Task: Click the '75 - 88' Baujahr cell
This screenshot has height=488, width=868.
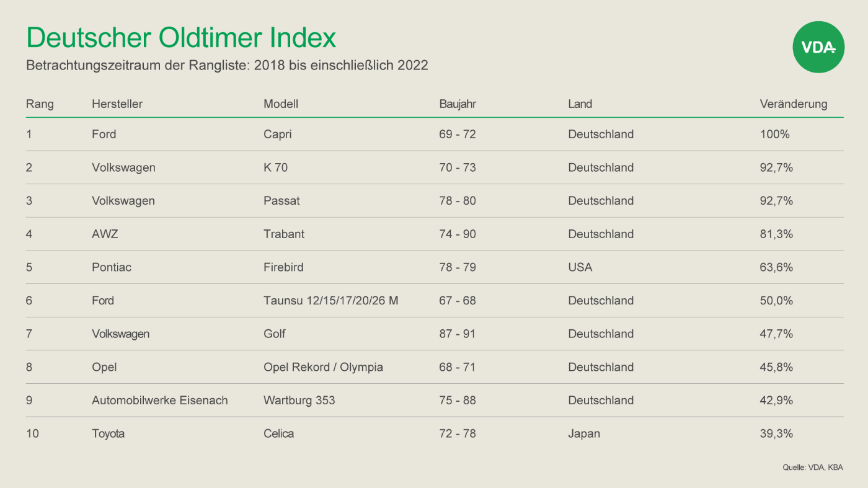Action: 458,400
